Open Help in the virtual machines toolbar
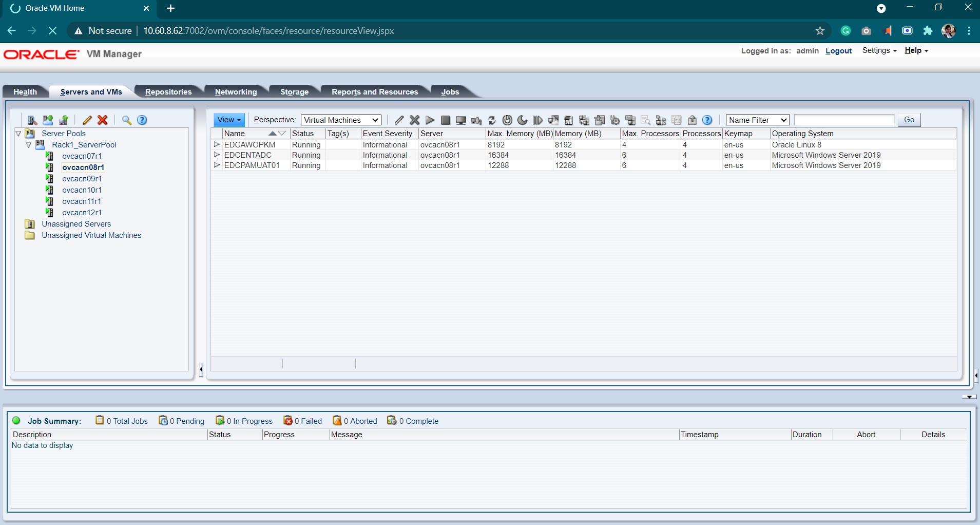This screenshot has height=525, width=980. coord(707,120)
